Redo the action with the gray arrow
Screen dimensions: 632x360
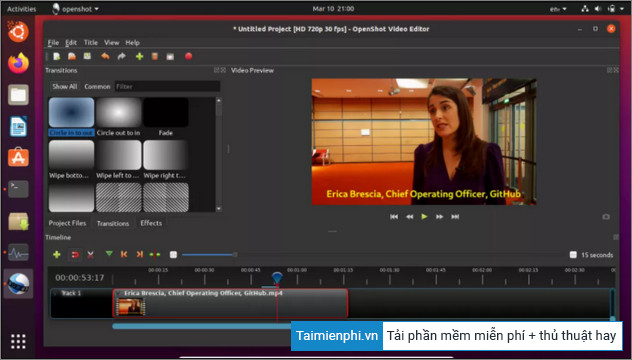121,56
